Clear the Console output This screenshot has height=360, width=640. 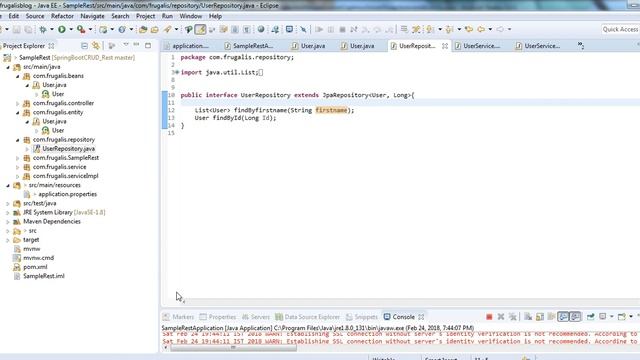(528, 317)
